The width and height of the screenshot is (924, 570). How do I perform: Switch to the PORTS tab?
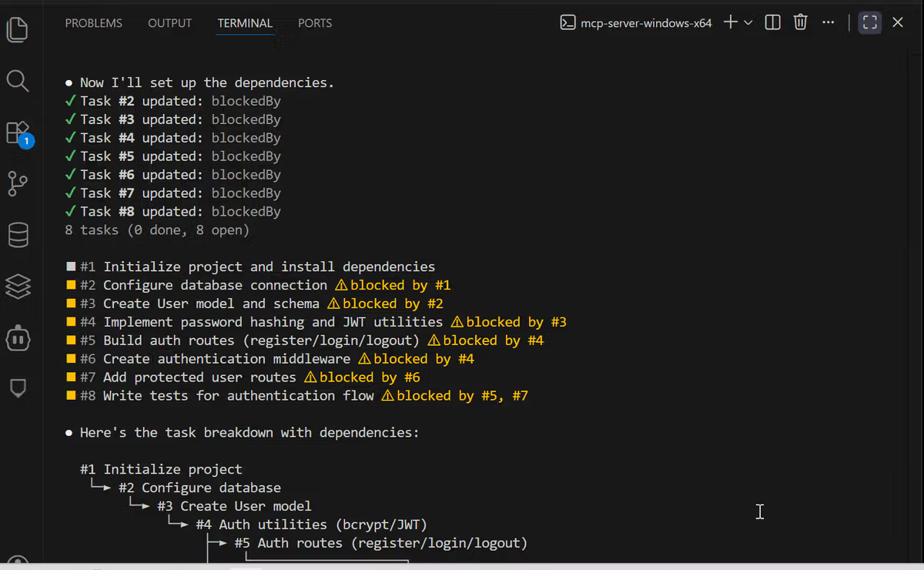[315, 23]
